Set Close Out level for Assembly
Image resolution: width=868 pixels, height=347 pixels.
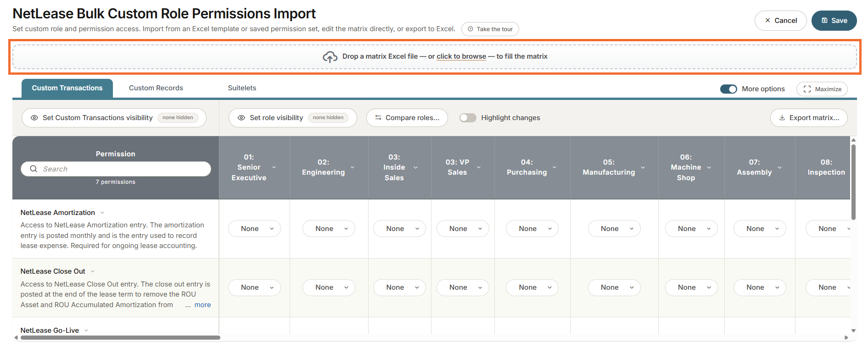tap(760, 287)
